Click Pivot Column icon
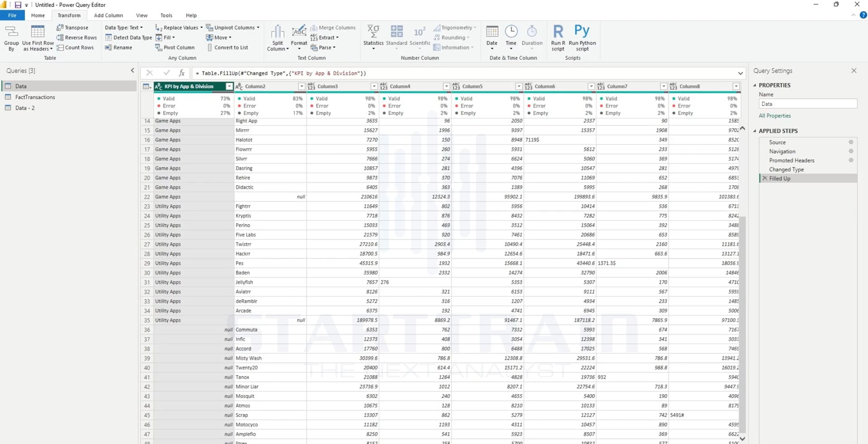The width and height of the screenshot is (868, 444). pyautogui.click(x=158, y=47)
